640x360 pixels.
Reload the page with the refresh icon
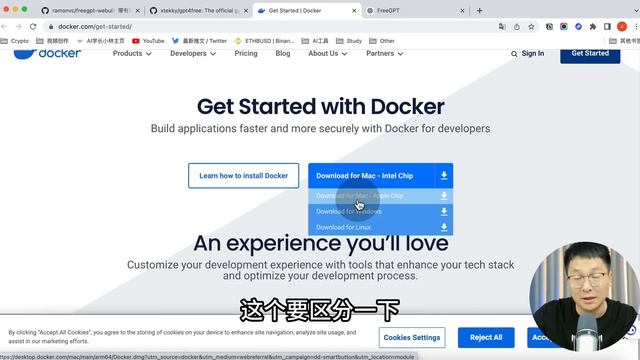(x=33, y=27)
